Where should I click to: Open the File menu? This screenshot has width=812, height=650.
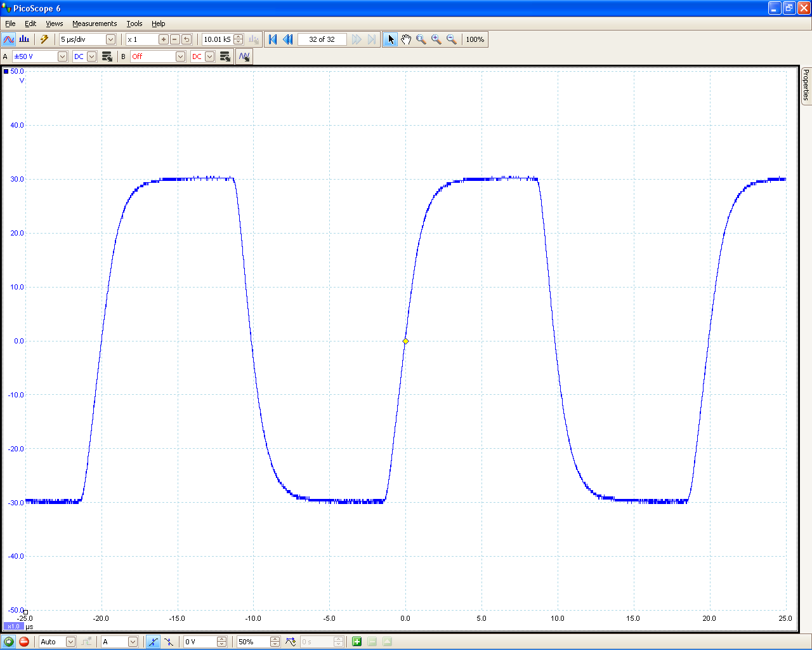pyautogui.click(x=10, y=23)
